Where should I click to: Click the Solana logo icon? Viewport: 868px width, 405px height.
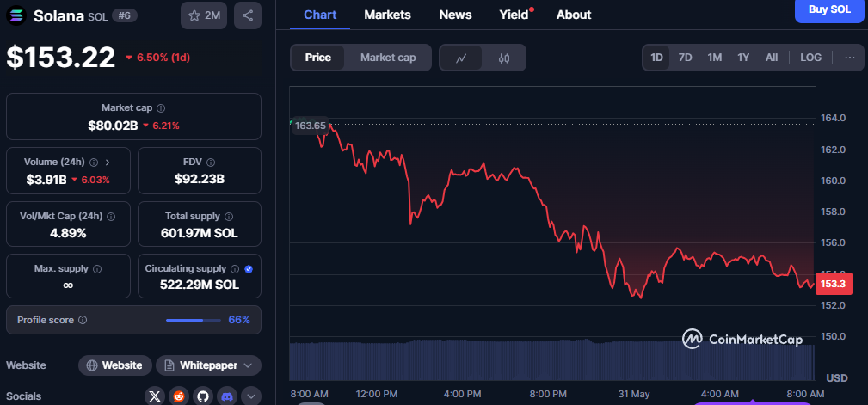point(16,15)
